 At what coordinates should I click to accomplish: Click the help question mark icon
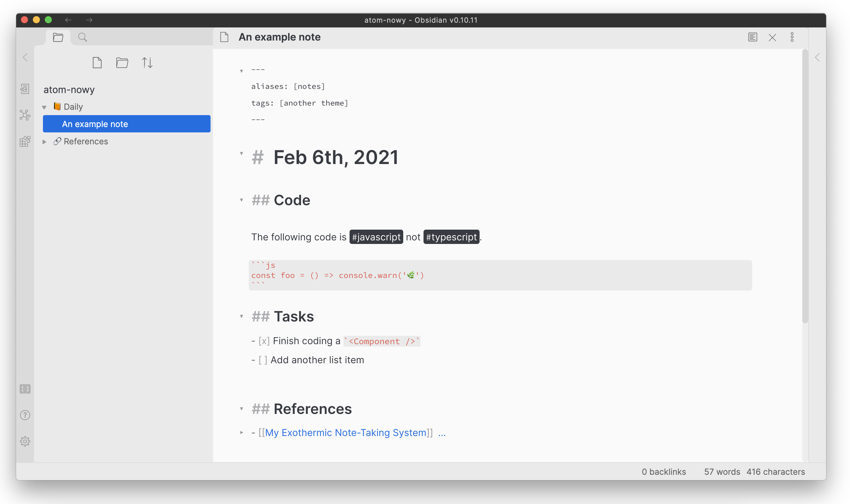coord(25,415)
